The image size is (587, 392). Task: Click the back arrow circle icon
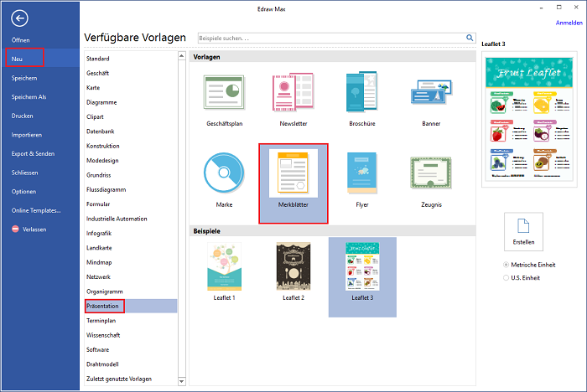coord(19,18)
